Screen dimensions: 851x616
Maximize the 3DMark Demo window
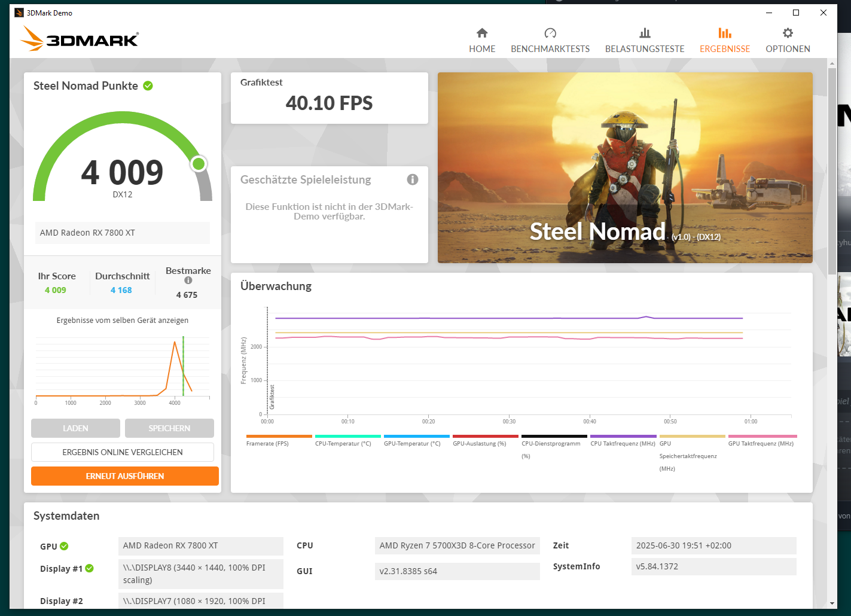[x=796, y=13]
